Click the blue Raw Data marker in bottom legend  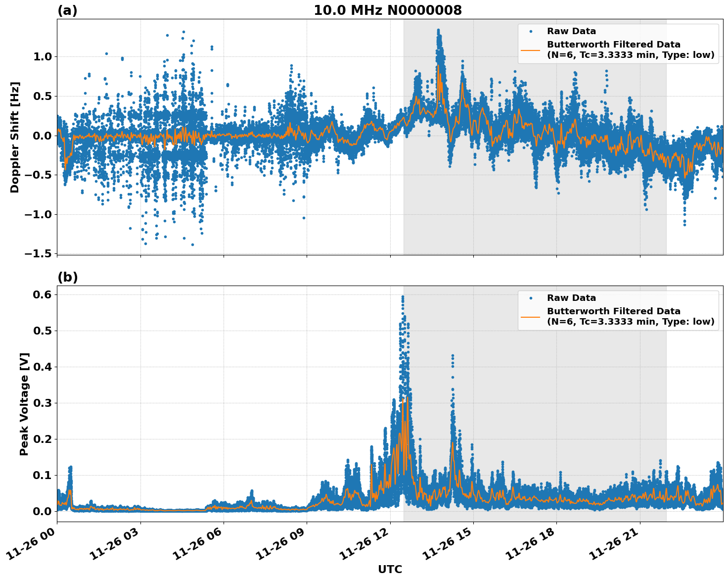pyautogui.click(x=530, y=298)
